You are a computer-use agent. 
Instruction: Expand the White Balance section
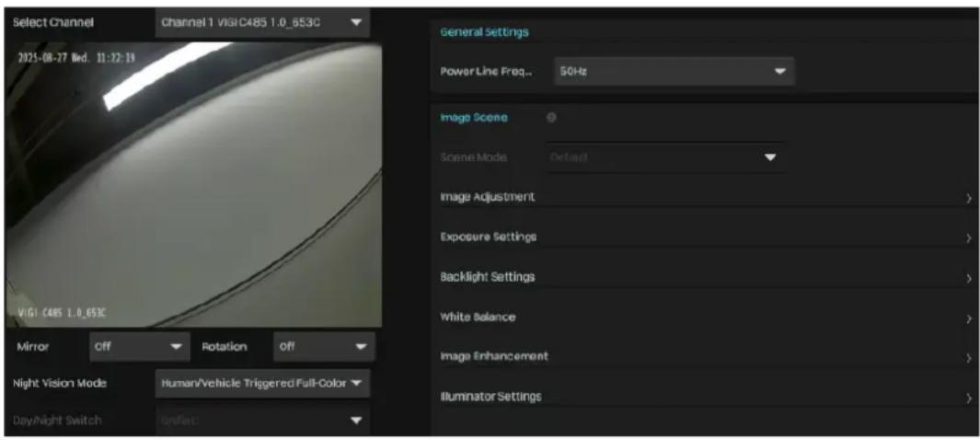[x=707, y=318]
